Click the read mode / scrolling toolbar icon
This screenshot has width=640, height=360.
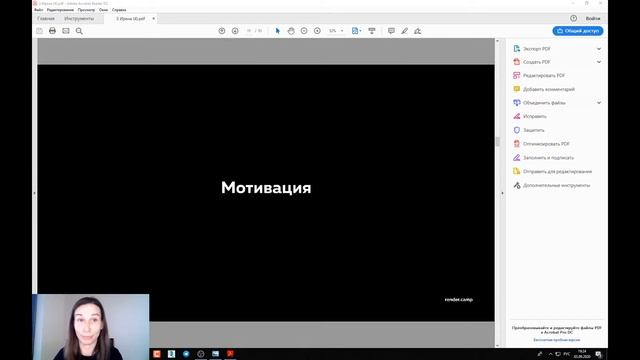[372, 31]
